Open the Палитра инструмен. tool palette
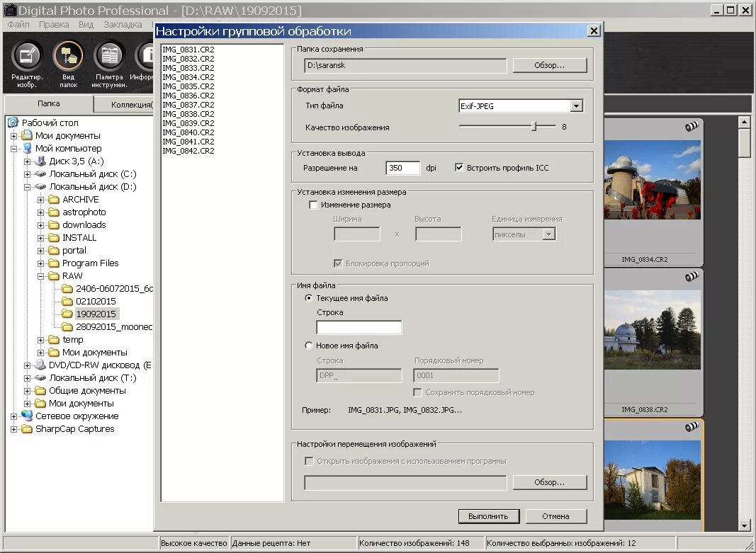The image size is (756, 553). 109,56
